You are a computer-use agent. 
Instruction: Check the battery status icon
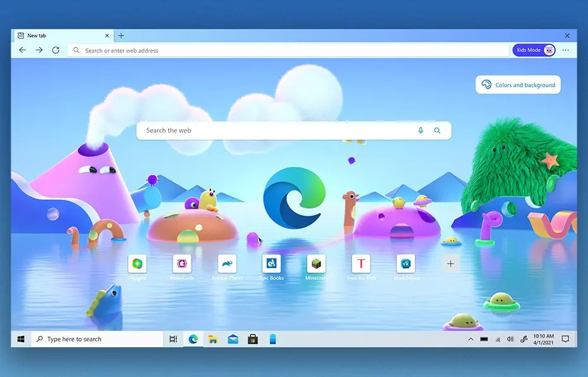[x=484, y=339]
